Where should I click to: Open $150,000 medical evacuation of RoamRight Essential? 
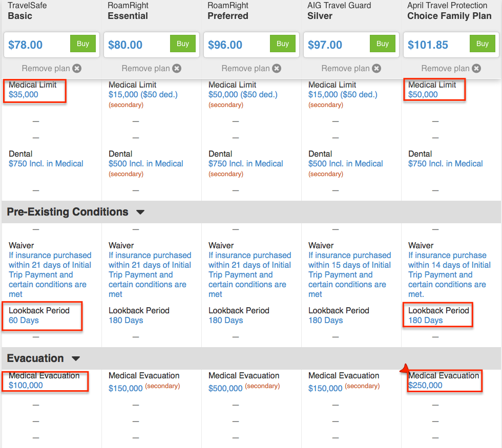[126, 388]
